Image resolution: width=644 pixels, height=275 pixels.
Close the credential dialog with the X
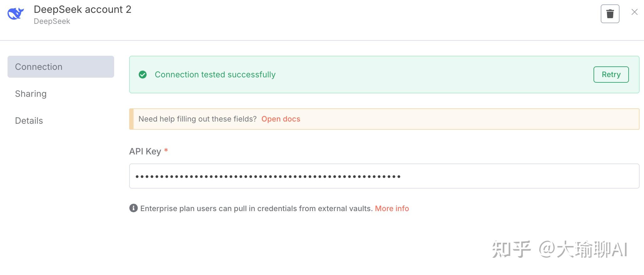[x=634, y=12]
